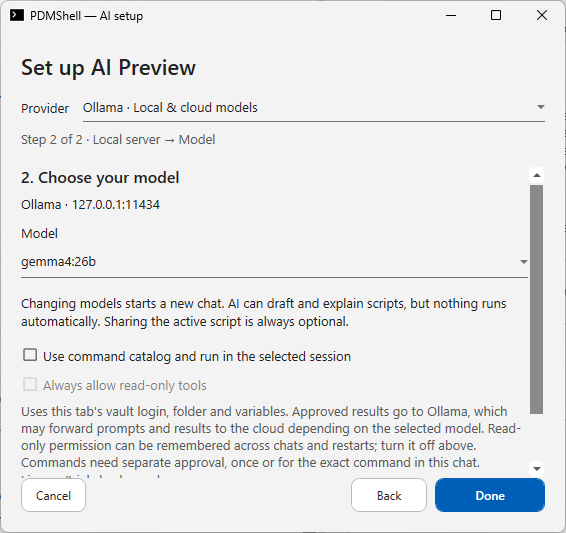
Task: Toggle 'Always allow read-only tools' checkbox
Action: point(30,384)
